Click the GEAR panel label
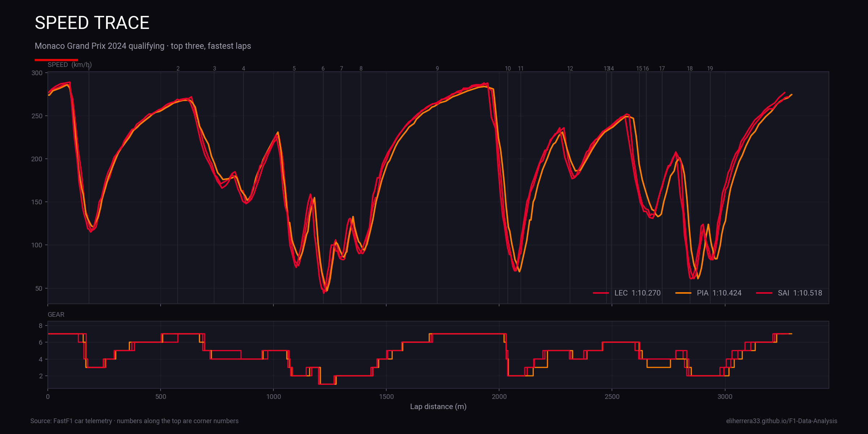This screenshot has width=868, height=434. (56, 315)
